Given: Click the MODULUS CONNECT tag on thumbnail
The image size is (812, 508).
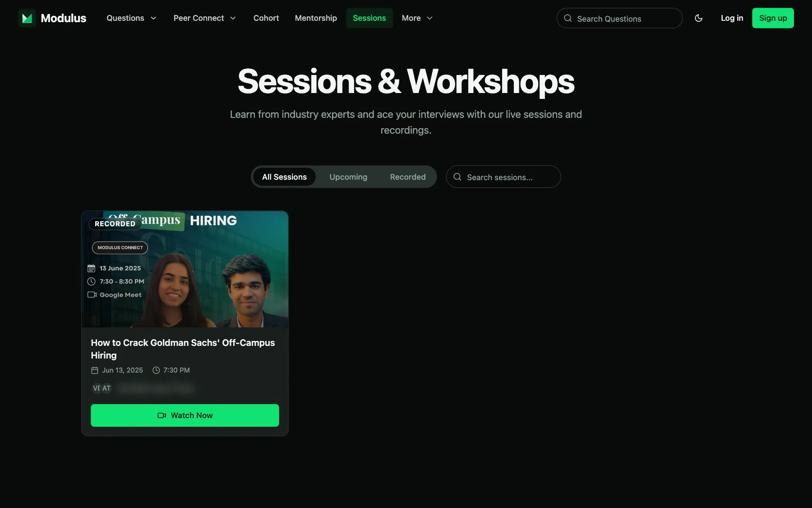Looking at the screenshot, I should 120,247.
